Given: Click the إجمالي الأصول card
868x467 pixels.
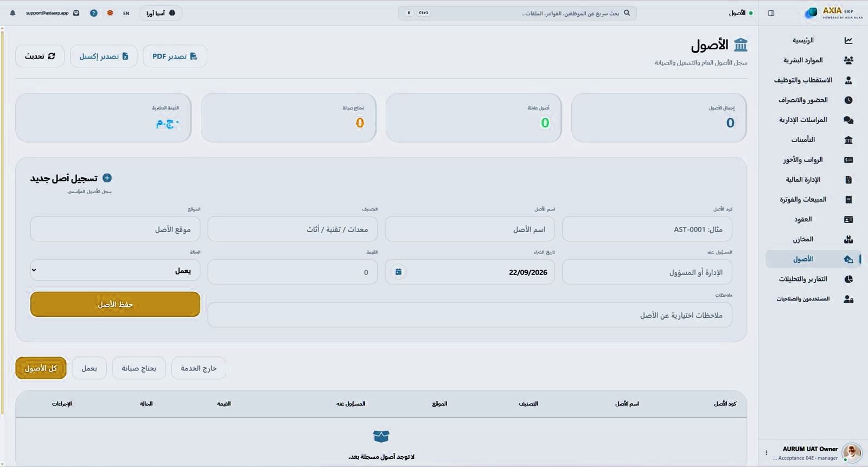Looking at the screenshot, I should (x=659, y=118).
